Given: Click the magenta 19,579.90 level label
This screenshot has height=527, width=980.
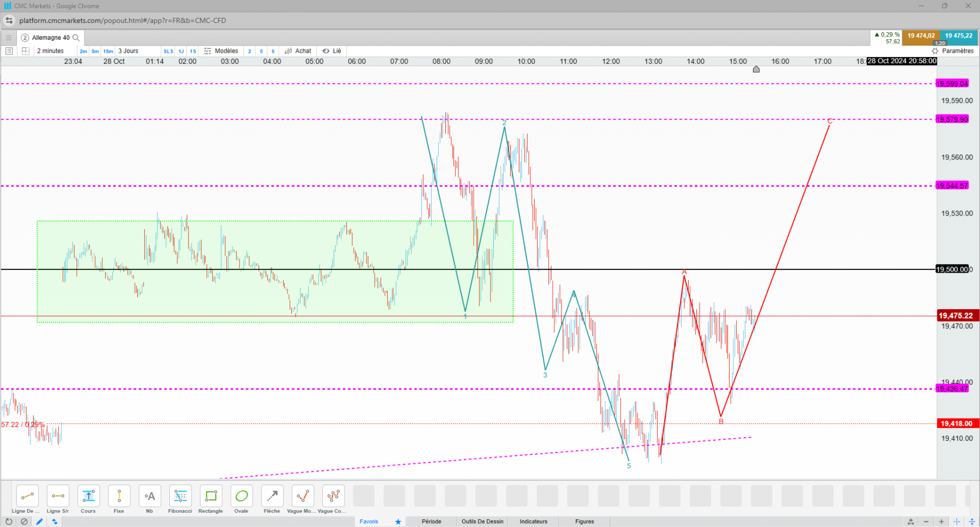Looking at the screenshot, I should click(952, 119).
